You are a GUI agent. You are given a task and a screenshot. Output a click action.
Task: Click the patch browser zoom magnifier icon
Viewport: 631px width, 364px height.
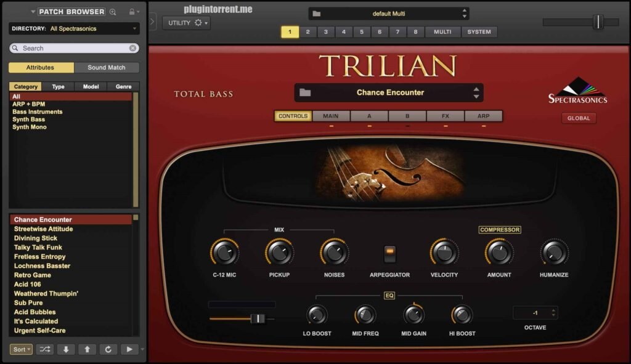click(x=113, y=12)
